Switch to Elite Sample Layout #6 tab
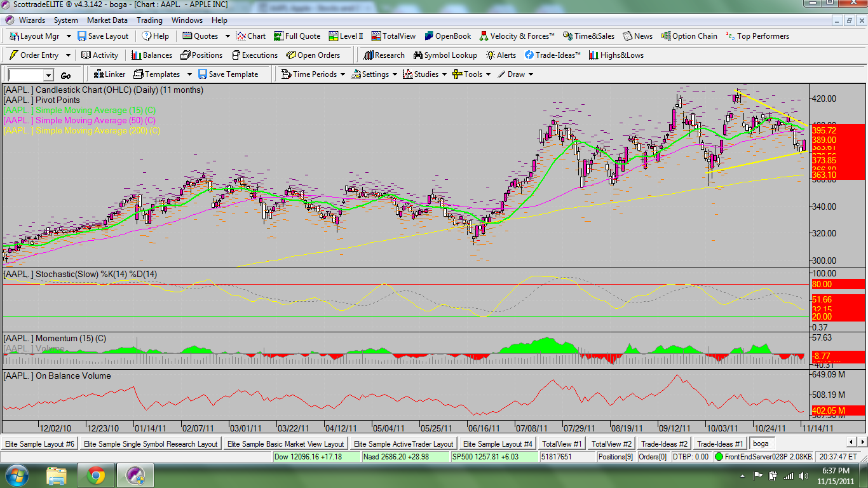The width and height of the screenshot is (868, 488). [x=39, y=444]
